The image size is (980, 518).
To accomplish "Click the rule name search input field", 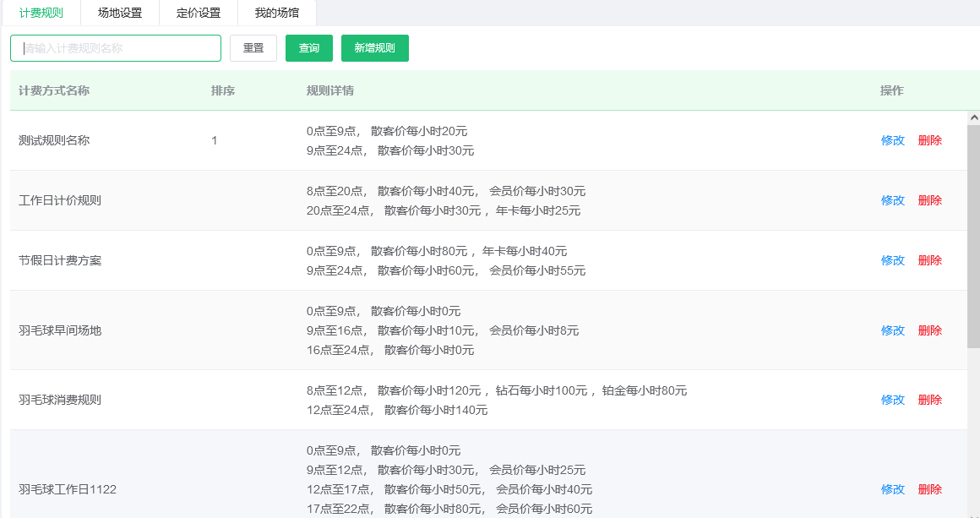I will [115, 48].
